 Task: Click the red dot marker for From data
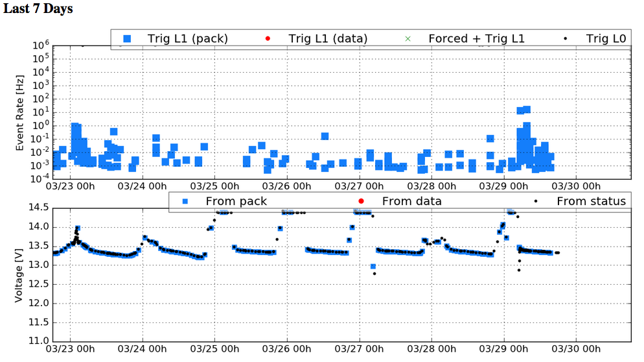pyautogui.click(x=361, y=201)
